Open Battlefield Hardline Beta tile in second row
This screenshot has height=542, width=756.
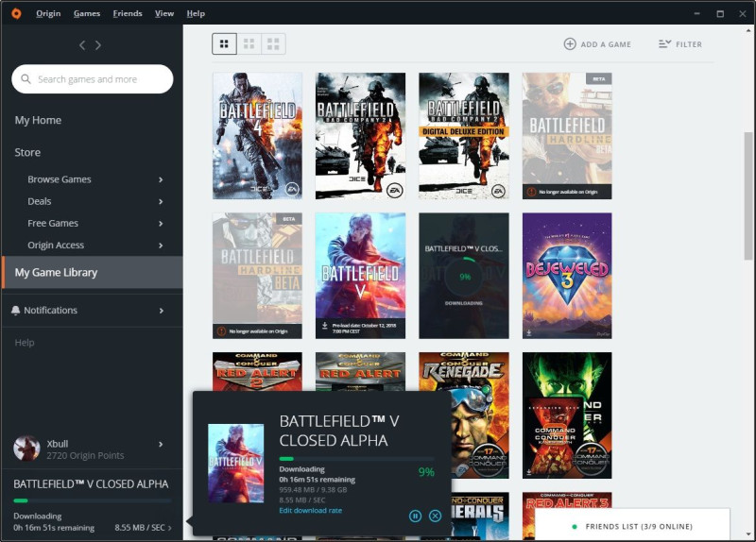257,276
